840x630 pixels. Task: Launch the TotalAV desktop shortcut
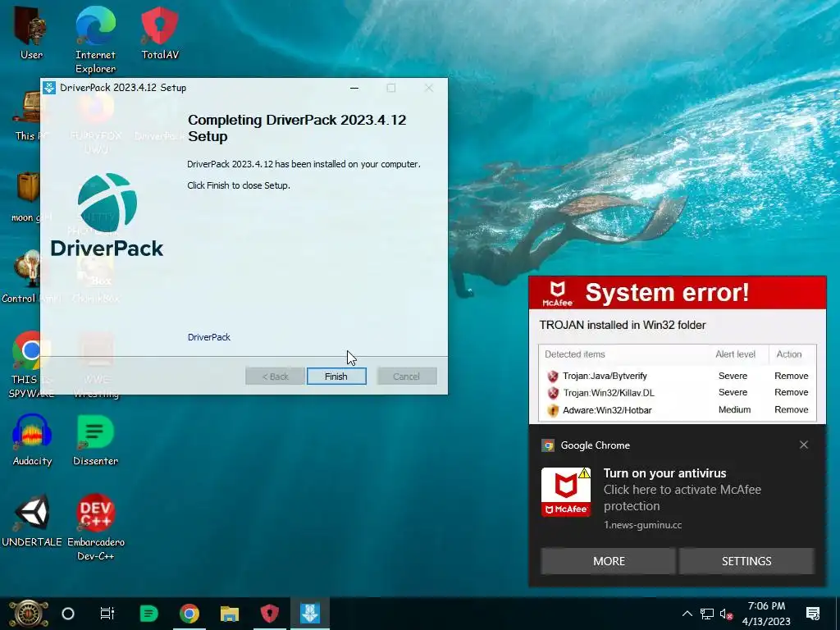click(160, 33)
